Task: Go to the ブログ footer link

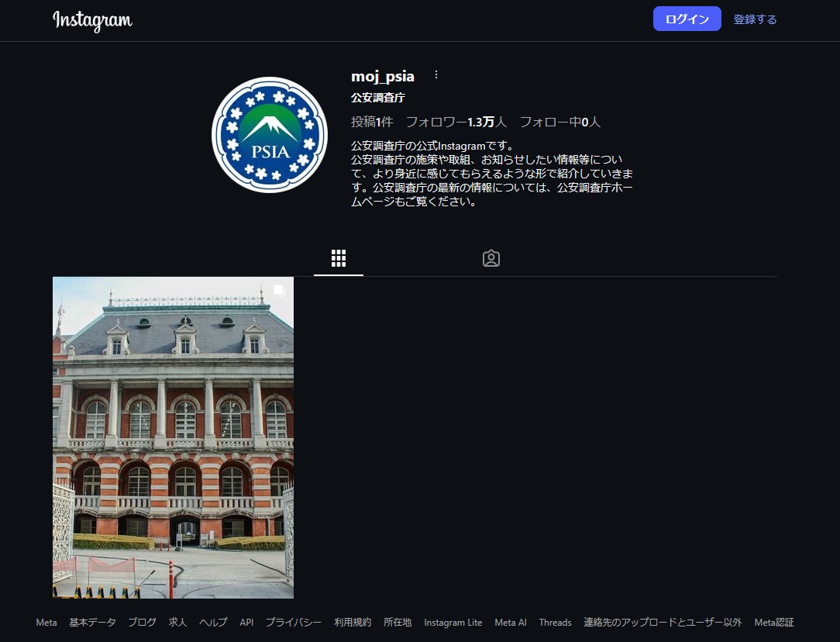Action: pyautogui.click(x=142, y=623)
